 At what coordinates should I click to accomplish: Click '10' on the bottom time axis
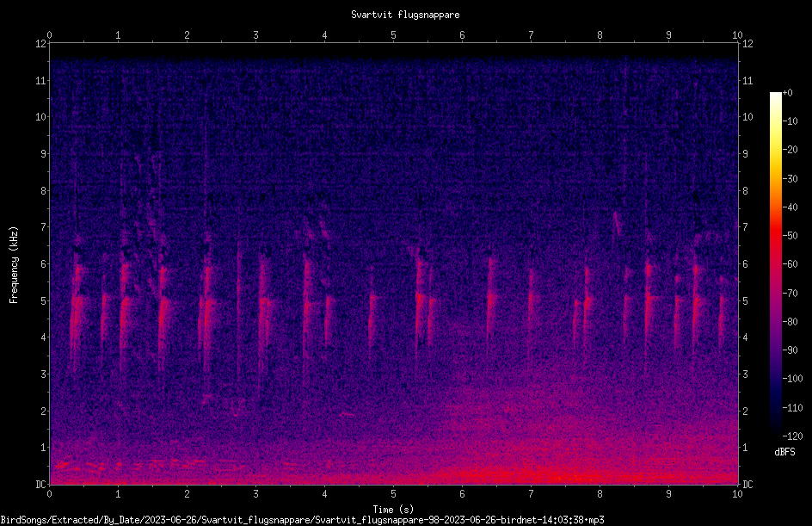coord(737,494)
